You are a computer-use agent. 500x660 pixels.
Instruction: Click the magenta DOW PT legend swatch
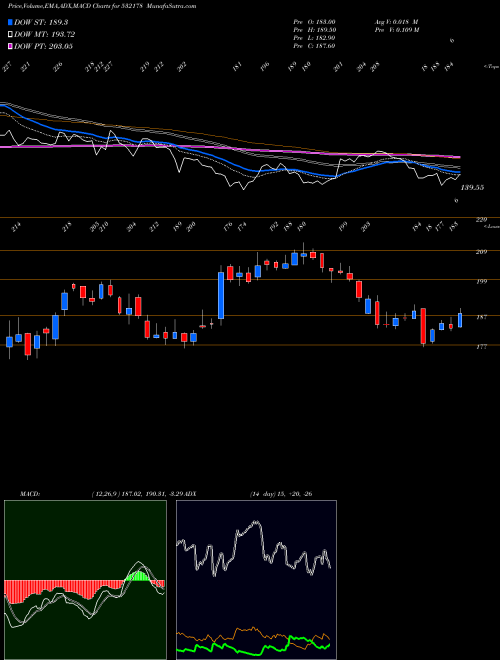tap(10, 46)
